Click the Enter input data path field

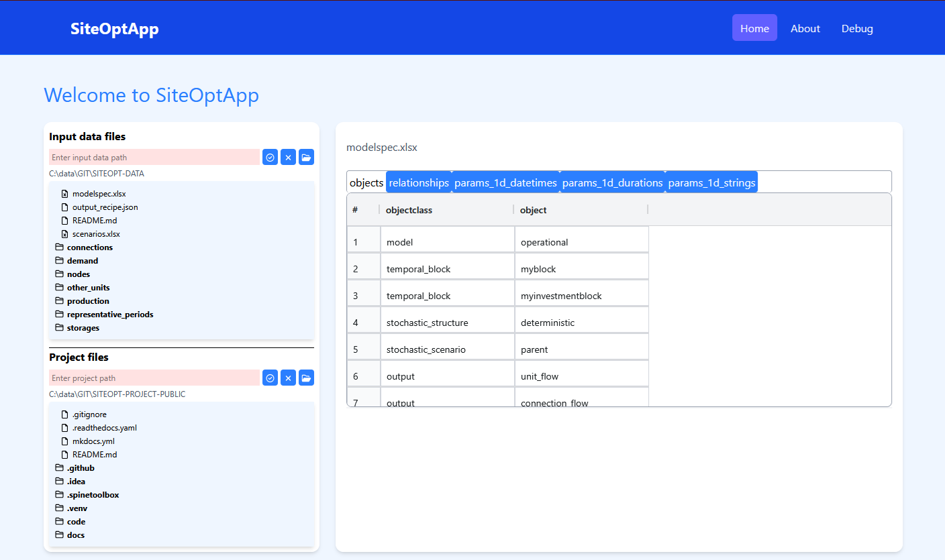pos(154,157)
